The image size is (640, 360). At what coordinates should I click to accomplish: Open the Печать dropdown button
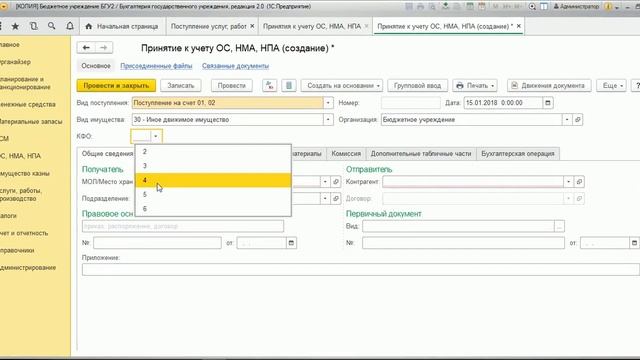(x=475, y=85)
